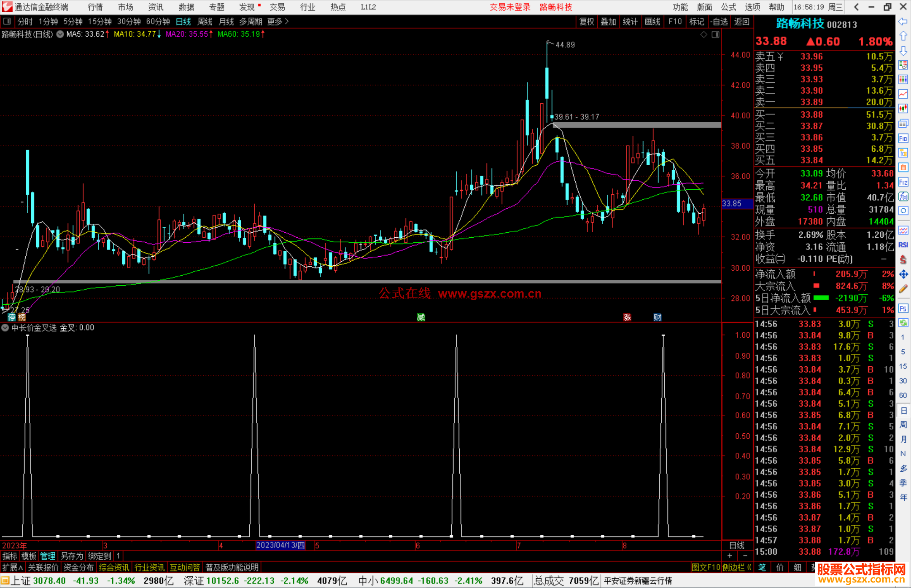Toggle the indicator circle next to 中长价金叉选

pos(5,328)
